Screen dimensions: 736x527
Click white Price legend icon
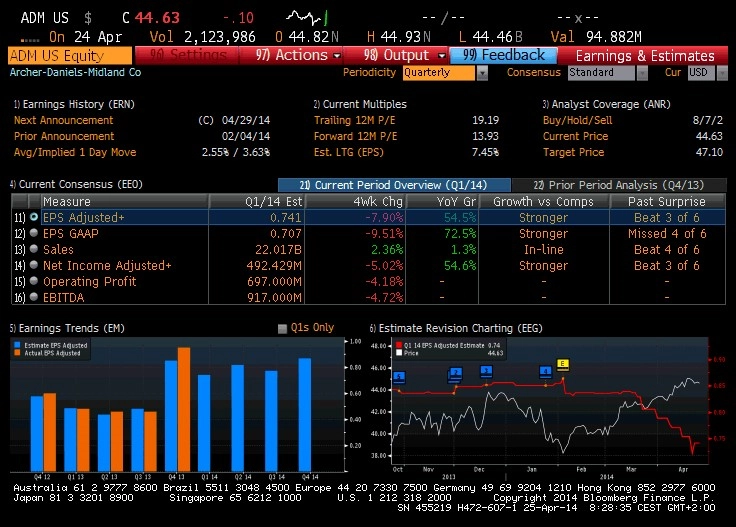pos(399,353)
